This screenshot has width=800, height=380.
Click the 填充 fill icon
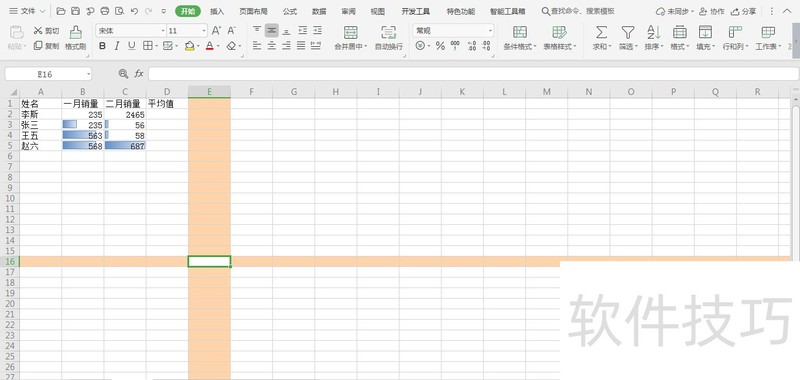click(705, 33)
